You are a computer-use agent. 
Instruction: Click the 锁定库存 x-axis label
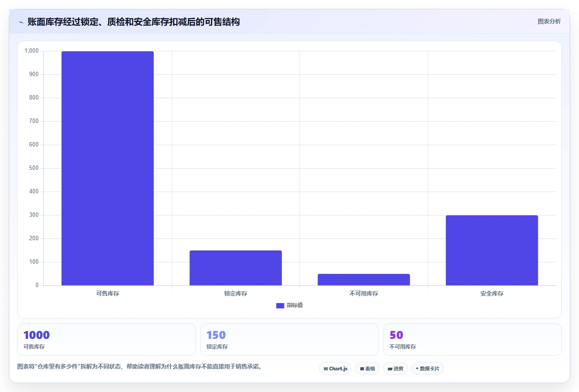[x=236, y=293]
